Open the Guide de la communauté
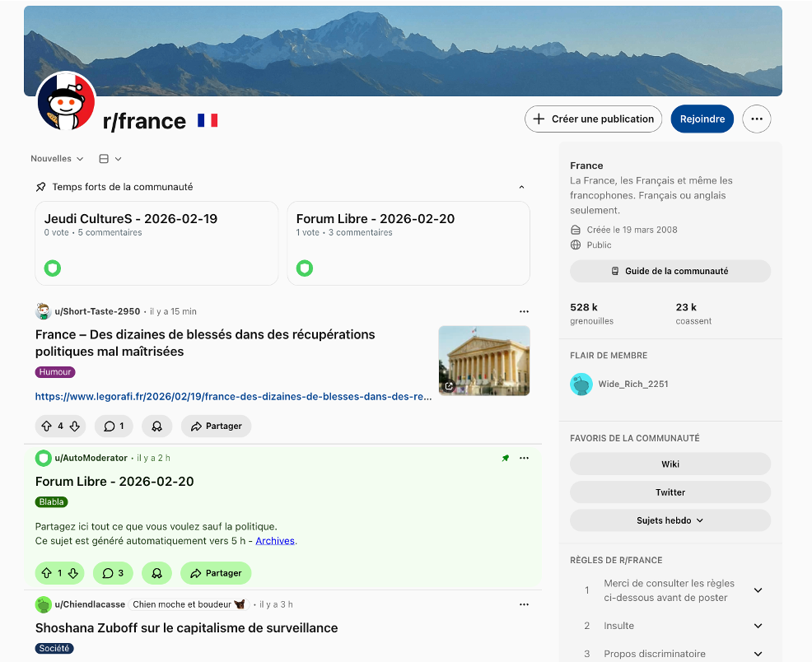This screenshot has height=662, width=812. 670,271
